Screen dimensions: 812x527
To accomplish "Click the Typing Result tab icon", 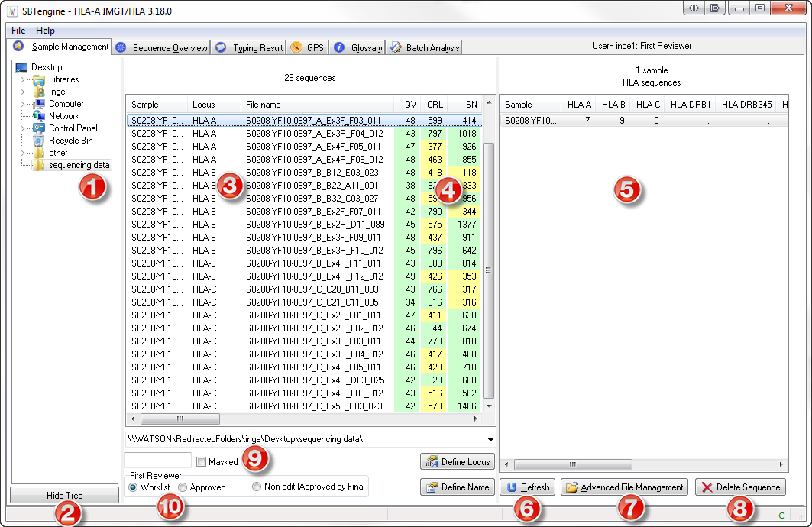I will tap(221, 47).
